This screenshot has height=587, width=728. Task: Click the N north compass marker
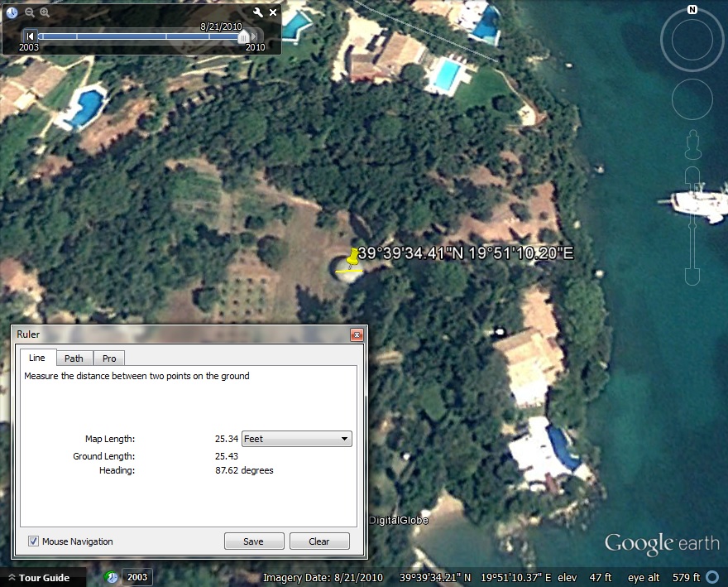pyautogui.click(x=692, y=11)
